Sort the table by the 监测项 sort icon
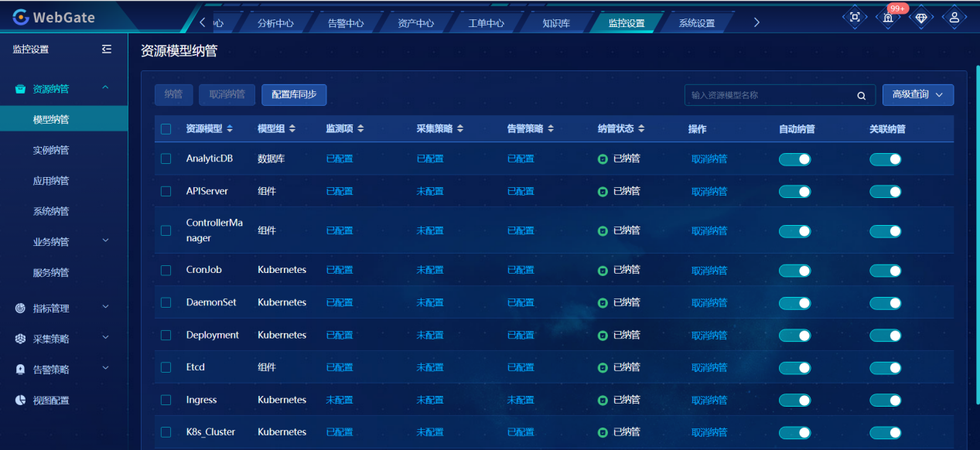980x450 pixels. click(x=360, y=129)
